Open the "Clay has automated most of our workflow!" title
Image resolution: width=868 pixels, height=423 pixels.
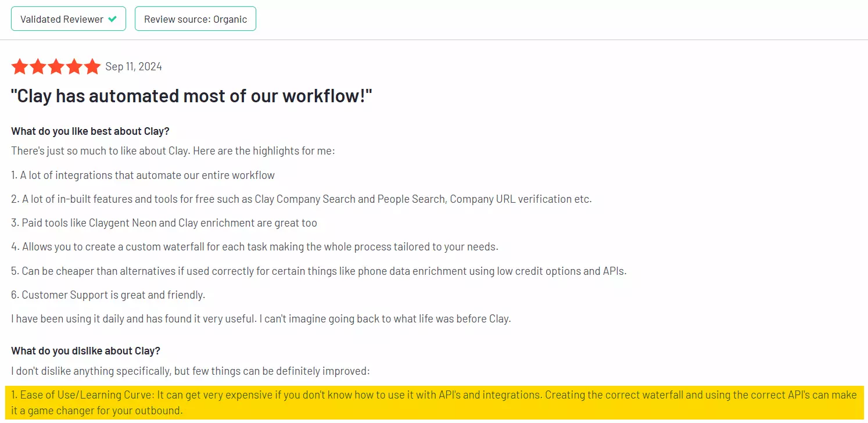point(191,96)
